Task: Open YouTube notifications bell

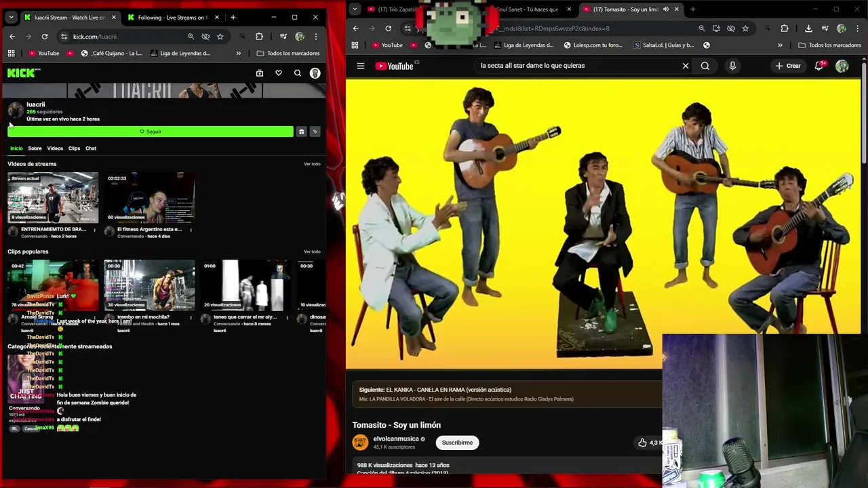Action: point(819,66)
